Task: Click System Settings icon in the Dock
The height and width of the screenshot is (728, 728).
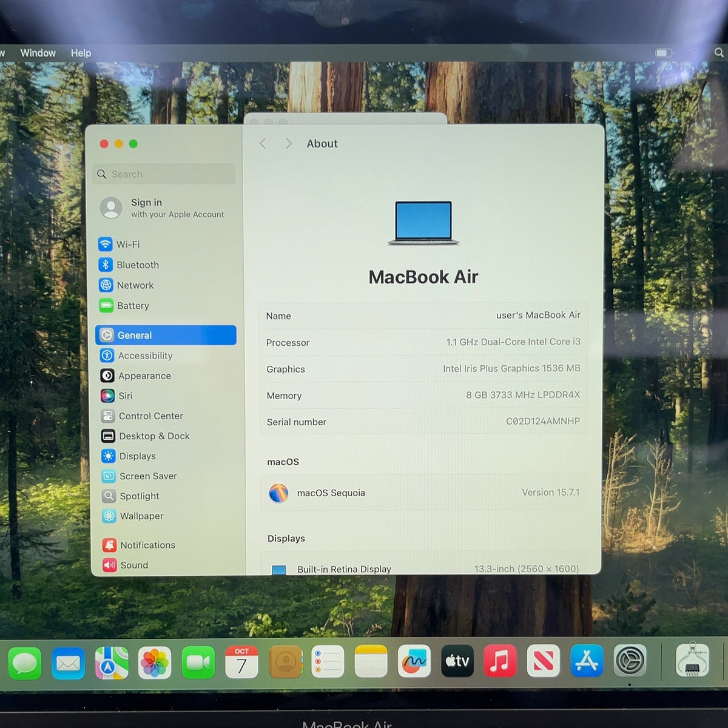Action: tap(630, 660)
